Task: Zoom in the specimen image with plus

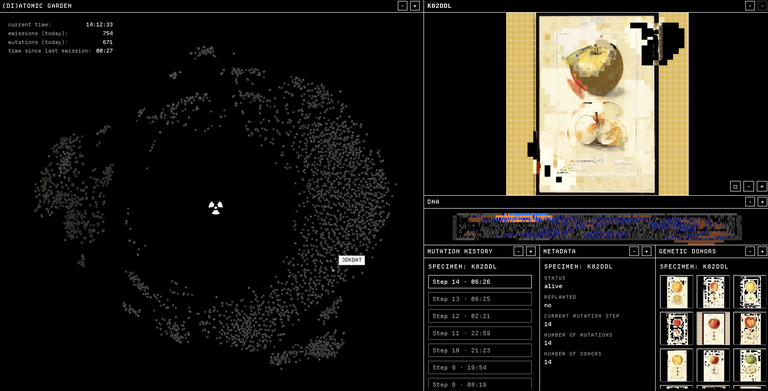Action: [762, 186]
